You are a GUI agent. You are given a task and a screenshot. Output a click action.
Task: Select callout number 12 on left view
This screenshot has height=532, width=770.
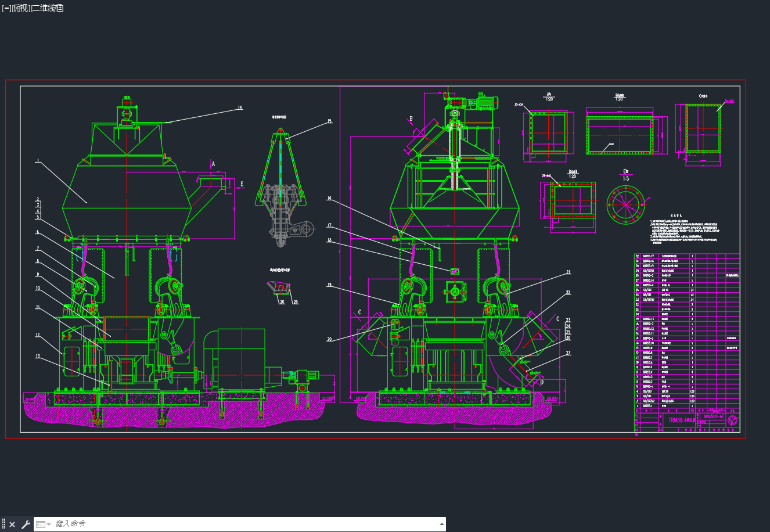(37, 335)
